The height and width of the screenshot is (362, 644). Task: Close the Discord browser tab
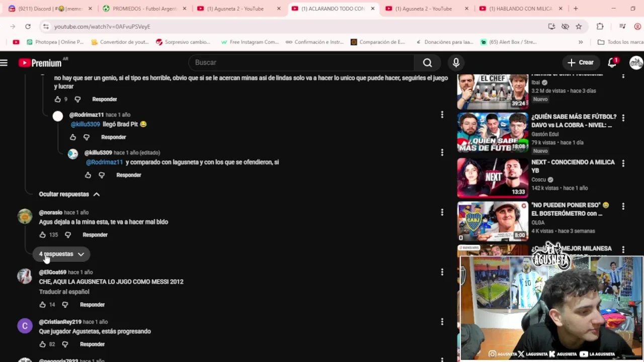click(90, 9)
